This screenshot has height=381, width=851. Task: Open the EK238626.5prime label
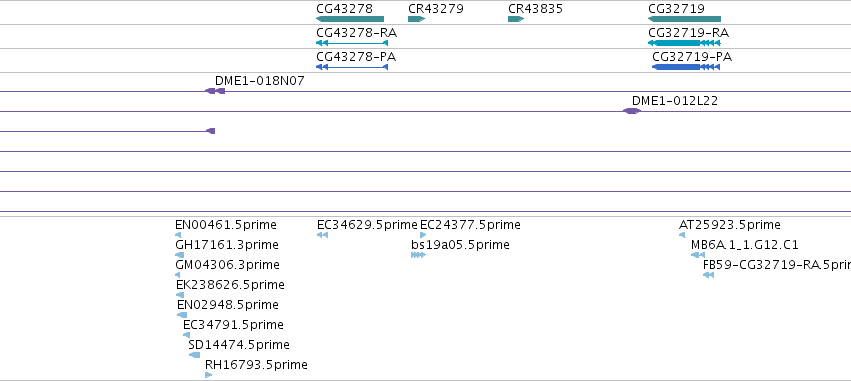point(230,285)
